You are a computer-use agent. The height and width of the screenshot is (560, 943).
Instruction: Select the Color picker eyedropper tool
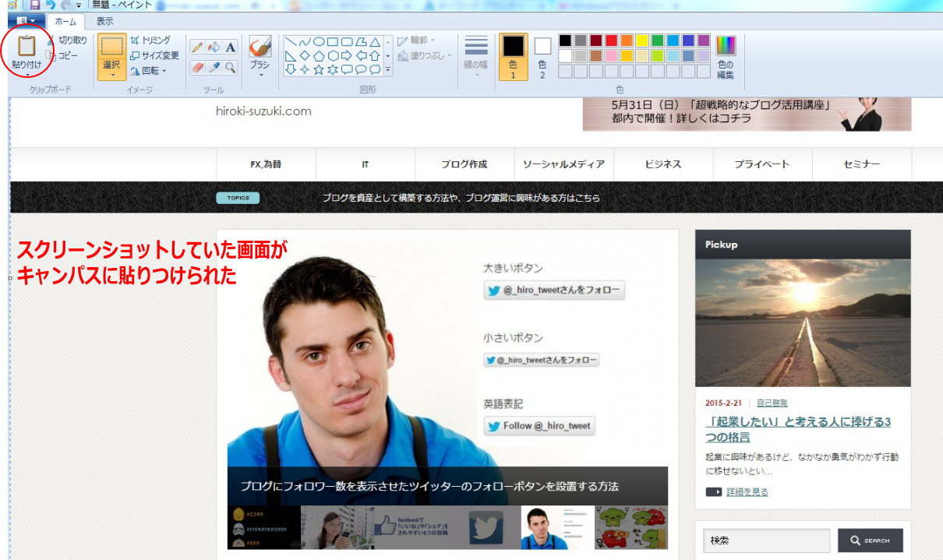(x=214, y=67)
